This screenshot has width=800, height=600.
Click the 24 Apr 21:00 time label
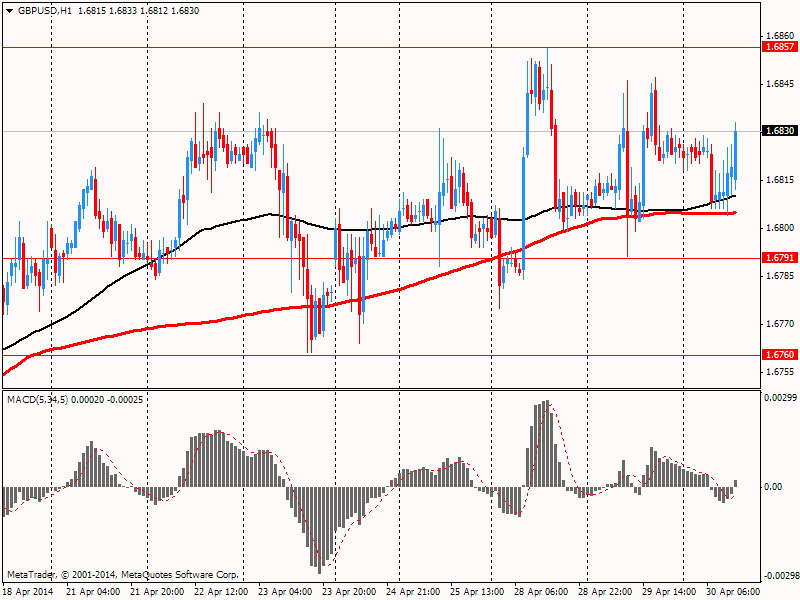413,591
